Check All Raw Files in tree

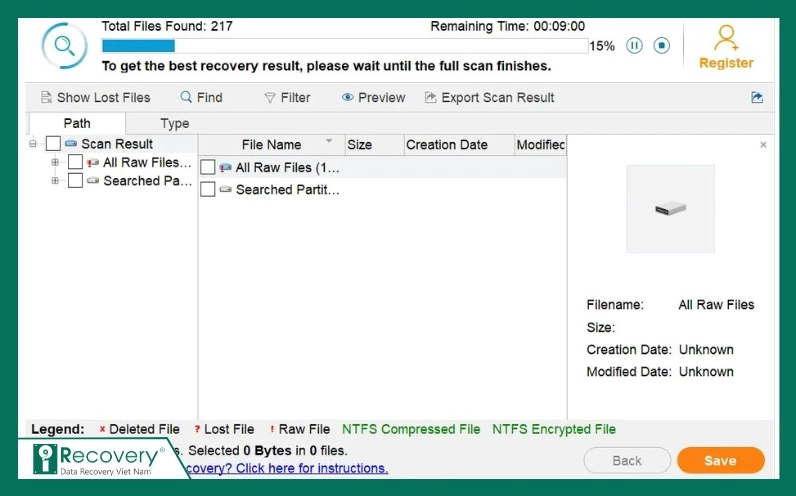[75, 162]
